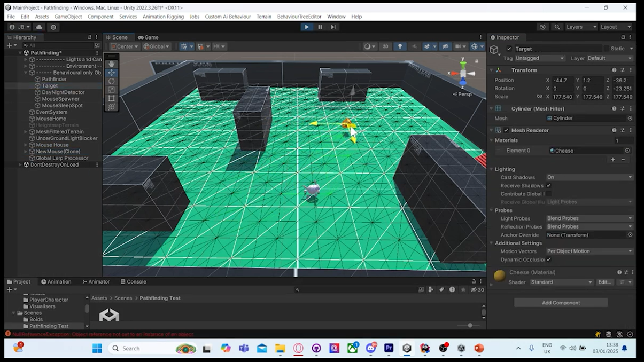The height and width of the screenshot is (362, 644).
Task: Select the Hand tool in Scene view
Action: click(112, 64)
